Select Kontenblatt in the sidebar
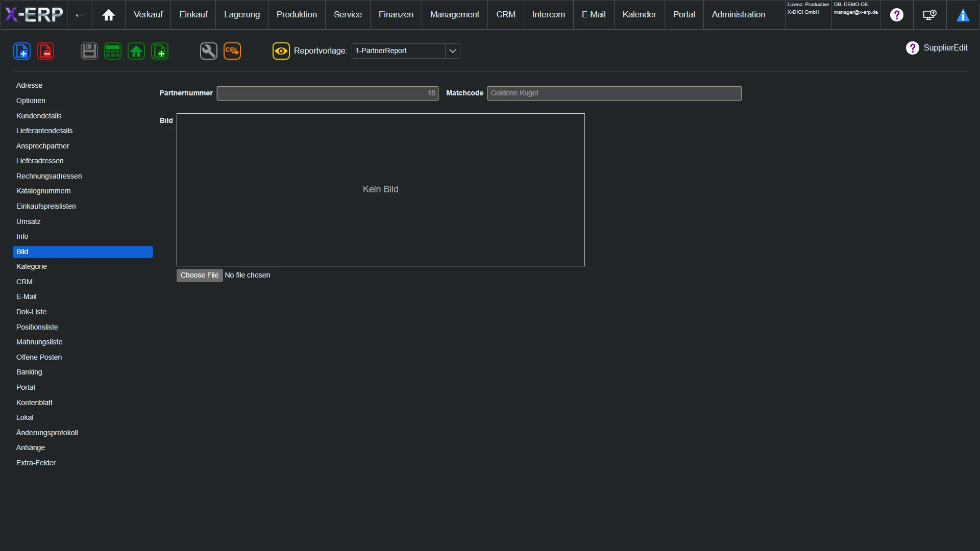Viewport: 980px width, 551px height. [x=83, y=403]
